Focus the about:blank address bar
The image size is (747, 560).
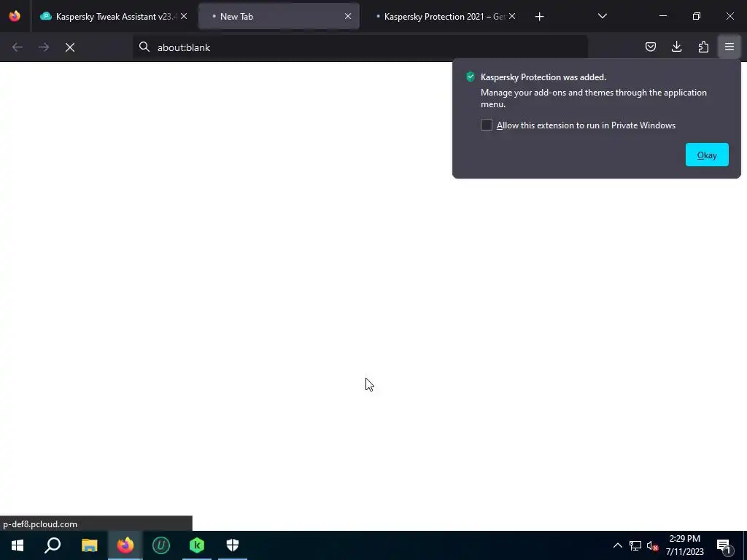click(360, 47)
